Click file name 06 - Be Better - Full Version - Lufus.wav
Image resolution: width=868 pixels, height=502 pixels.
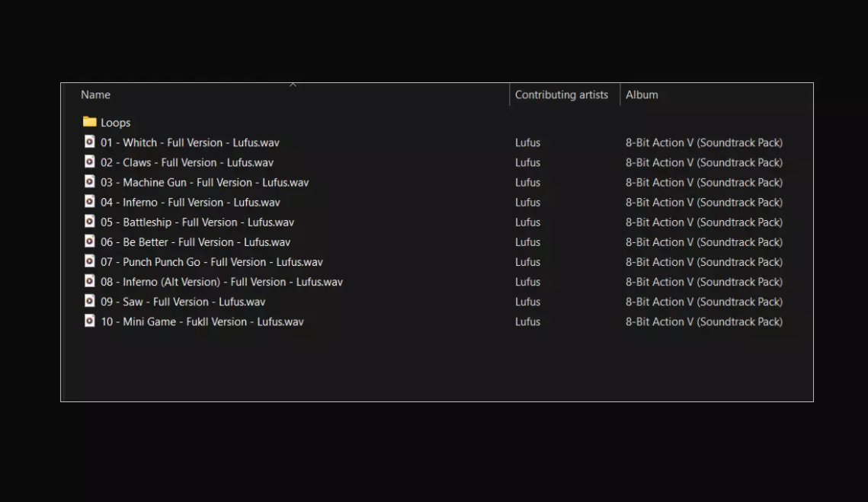(195, 242)
